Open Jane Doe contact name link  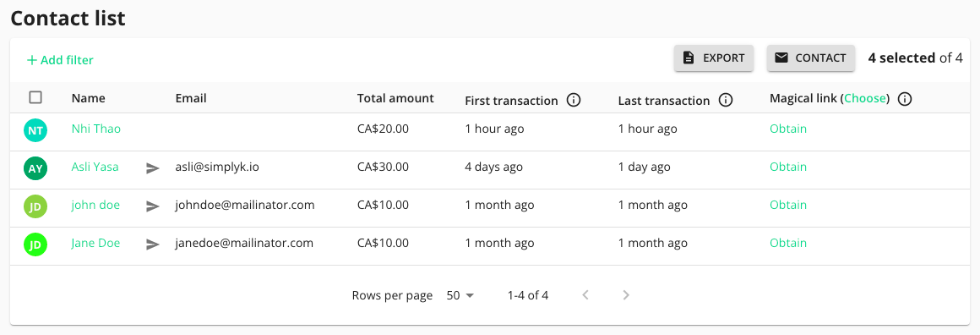(x=95, y=243)
